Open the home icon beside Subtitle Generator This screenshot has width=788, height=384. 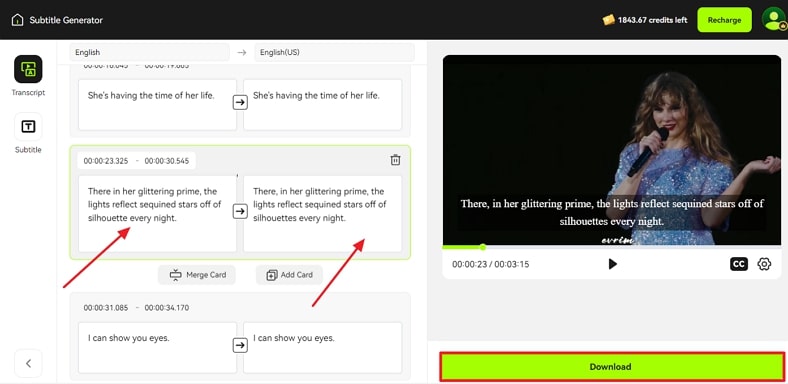[17, 20]
